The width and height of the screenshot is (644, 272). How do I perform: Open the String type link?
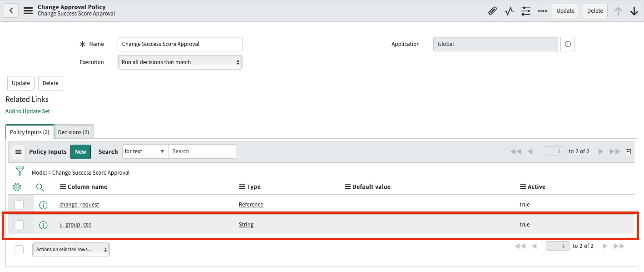[246, 225]
